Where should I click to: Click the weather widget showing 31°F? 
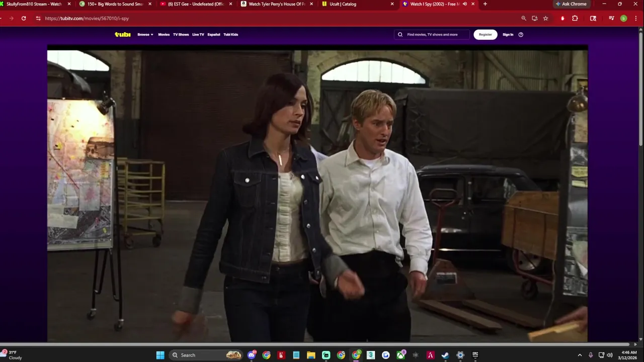[x=12, y=355]
